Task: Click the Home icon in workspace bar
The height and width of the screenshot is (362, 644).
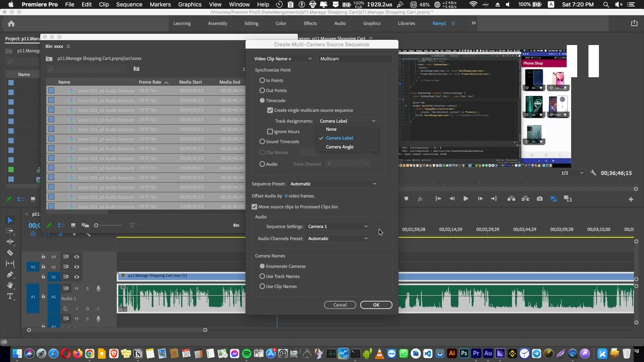Action: click(11, 23)
